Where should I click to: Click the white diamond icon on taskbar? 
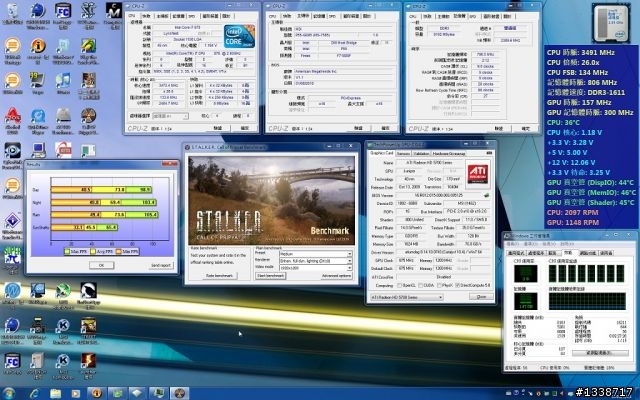coord(137,393)
